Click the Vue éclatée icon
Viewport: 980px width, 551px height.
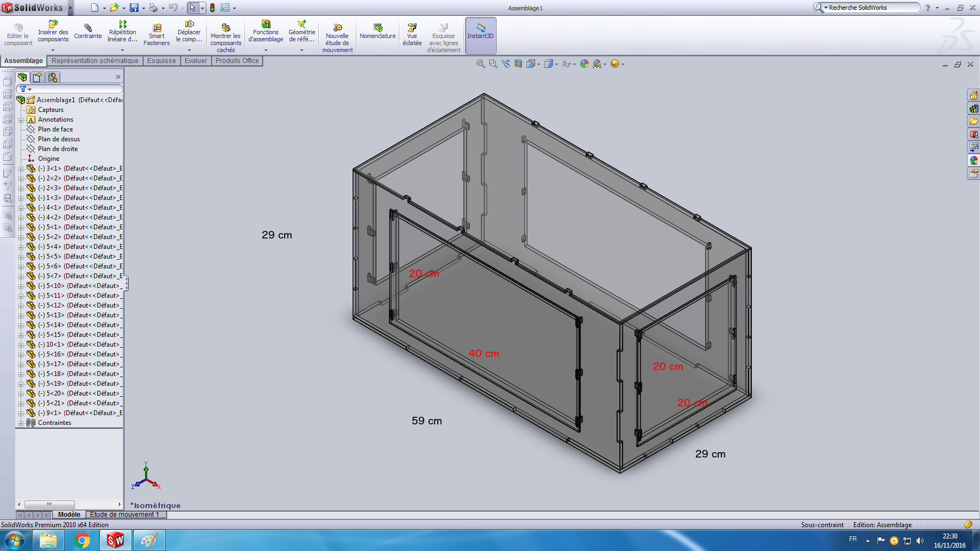(x=412, y=34)
